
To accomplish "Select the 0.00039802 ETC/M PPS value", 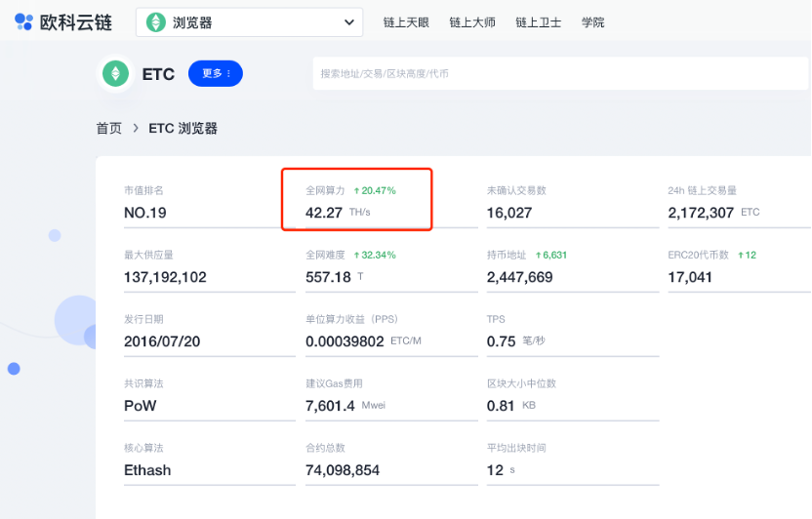I will pos(363,341).
